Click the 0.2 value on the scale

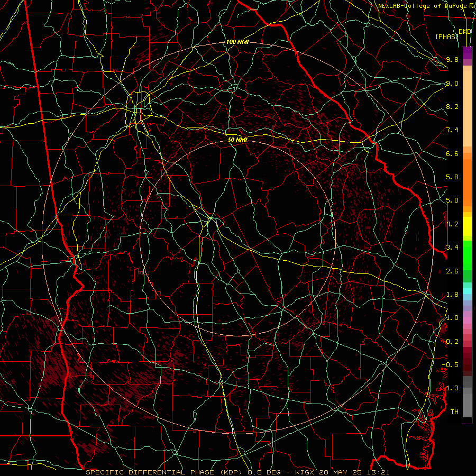point(452,342)
